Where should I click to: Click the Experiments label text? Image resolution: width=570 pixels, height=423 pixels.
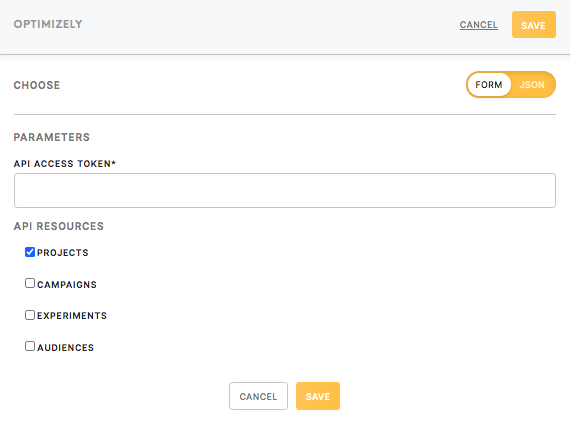(x=72, y=315)
